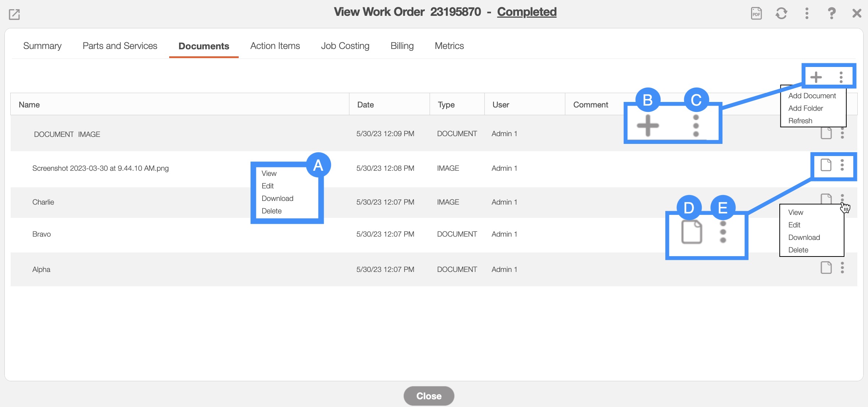This screenshot has width=868, height=407.
Task: Click the pop-out window icon
Action: 14,14
